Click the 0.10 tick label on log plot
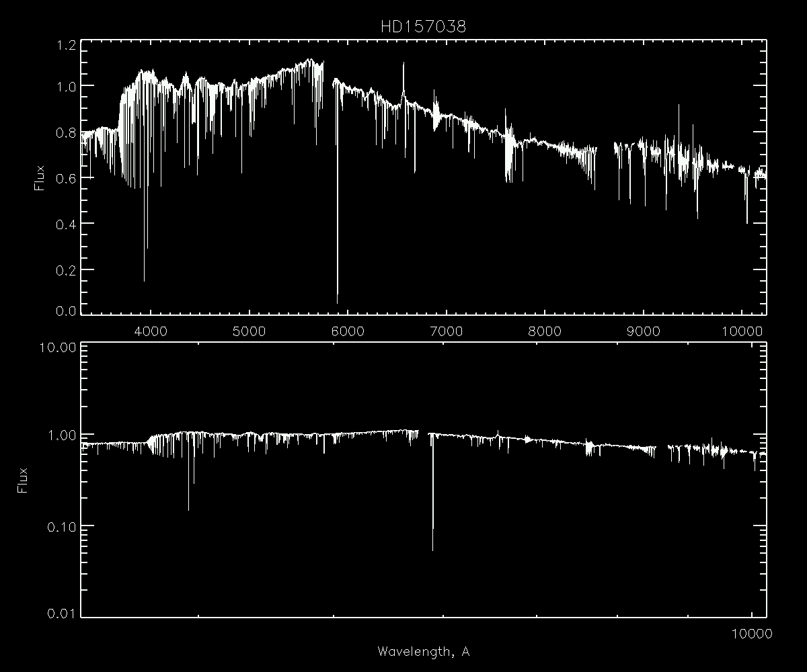 point(62,526)
